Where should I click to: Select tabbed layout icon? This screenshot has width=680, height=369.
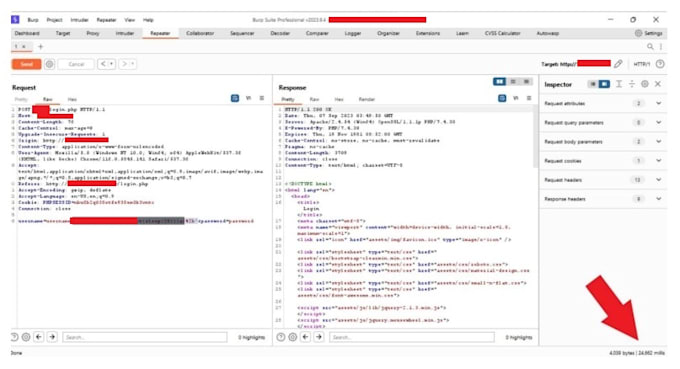pyautogui.click(x=526, y=82)
